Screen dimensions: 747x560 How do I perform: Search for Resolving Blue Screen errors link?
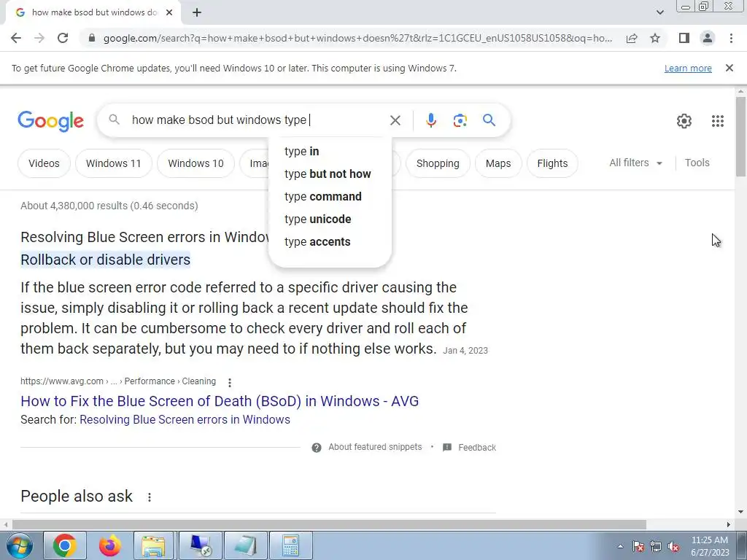[185, 419]
